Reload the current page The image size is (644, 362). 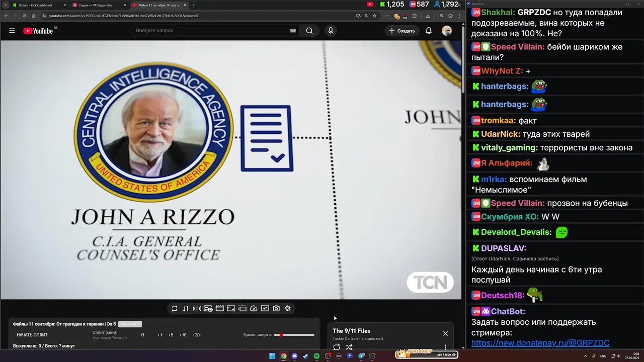pos(24,16)
